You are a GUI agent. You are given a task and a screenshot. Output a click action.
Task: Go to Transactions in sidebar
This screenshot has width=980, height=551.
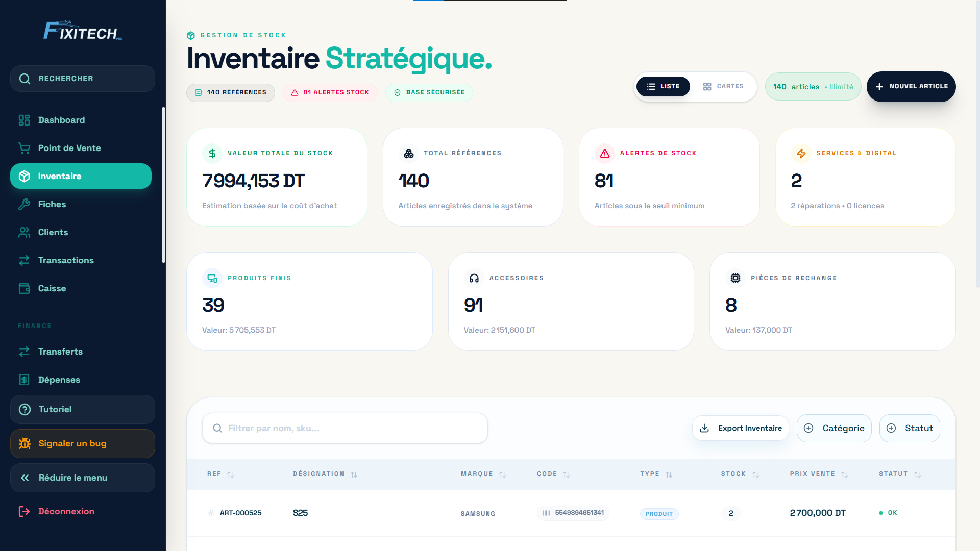[66, 260]
